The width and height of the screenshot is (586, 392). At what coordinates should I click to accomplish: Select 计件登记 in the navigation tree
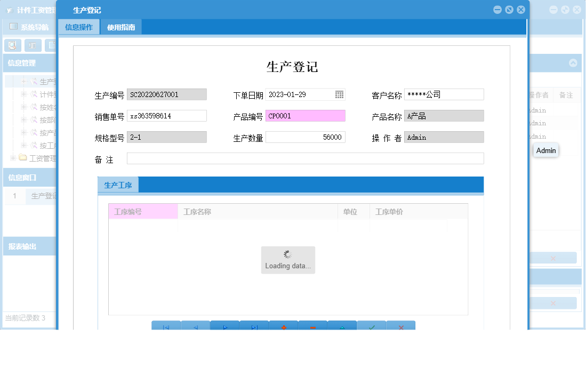point(44,94)
